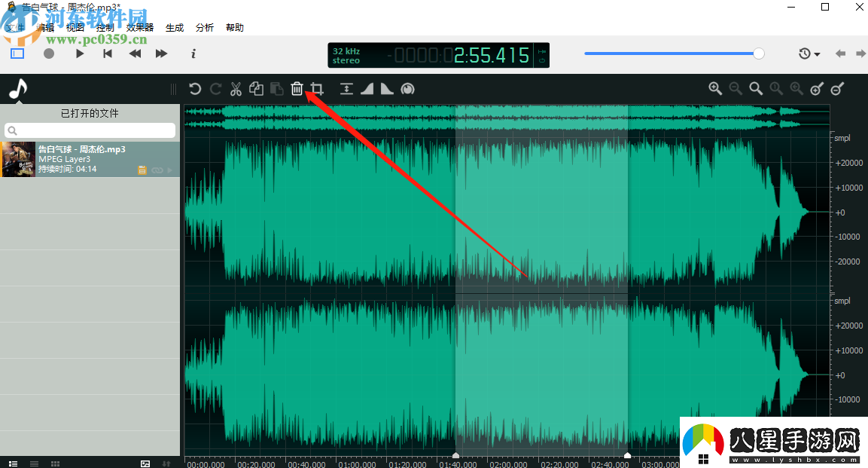Screen dimensions: 868x468
Task: Click the volume slider handle
Action: (759, 54)
